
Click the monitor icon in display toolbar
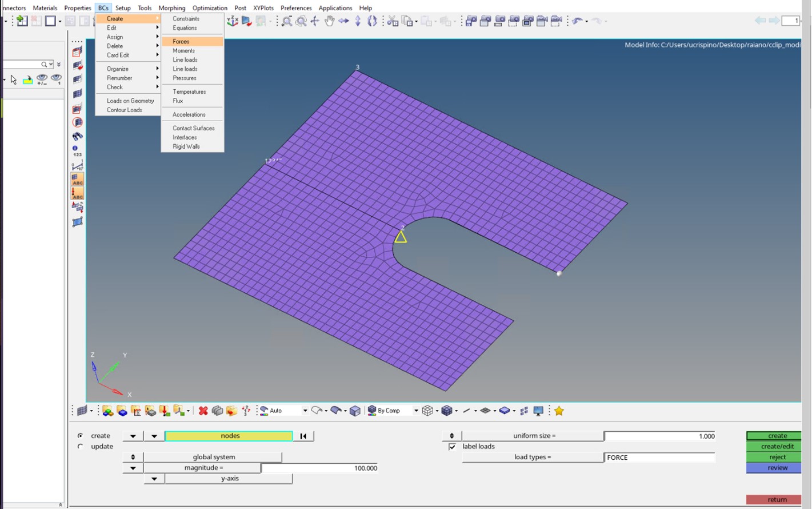tap(538, 411)
